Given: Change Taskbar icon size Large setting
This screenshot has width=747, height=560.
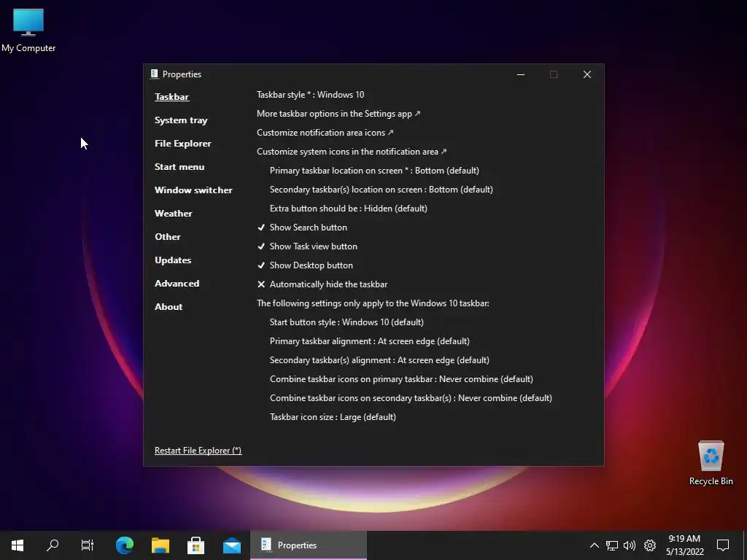Looking at the screenshot, I should pos(333,417).
